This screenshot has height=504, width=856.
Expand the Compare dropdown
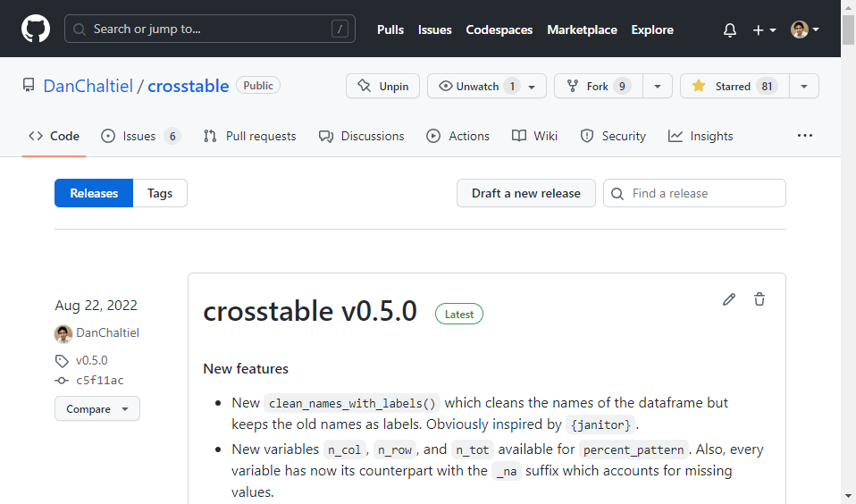coord(97,408)
